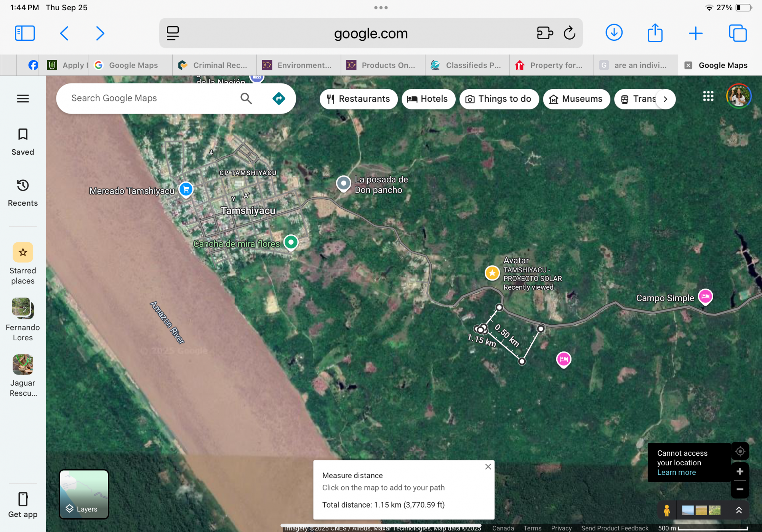Close the Measure distance panel
Image resolution: width=762 pixels, height=532 pixels.
(488, 467)
